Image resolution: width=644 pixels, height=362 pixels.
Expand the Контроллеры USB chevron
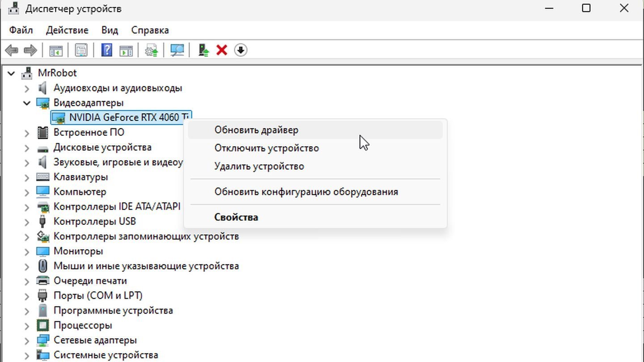27,221
